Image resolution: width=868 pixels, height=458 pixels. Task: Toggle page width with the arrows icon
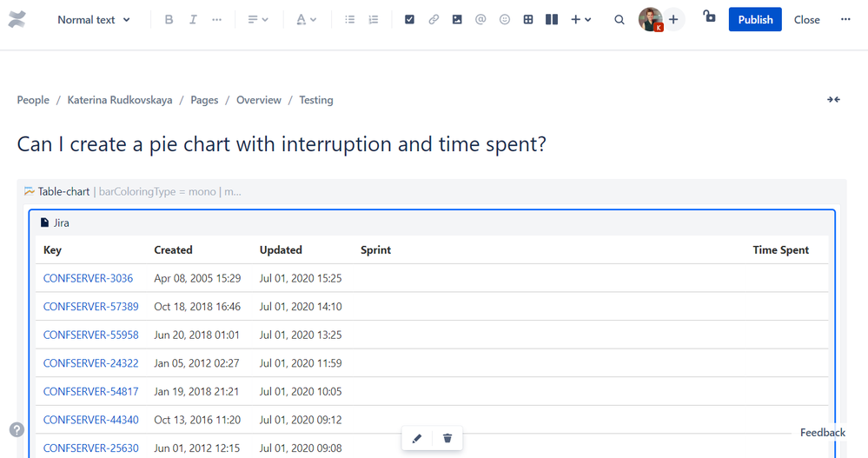click(x=833, y=100)
